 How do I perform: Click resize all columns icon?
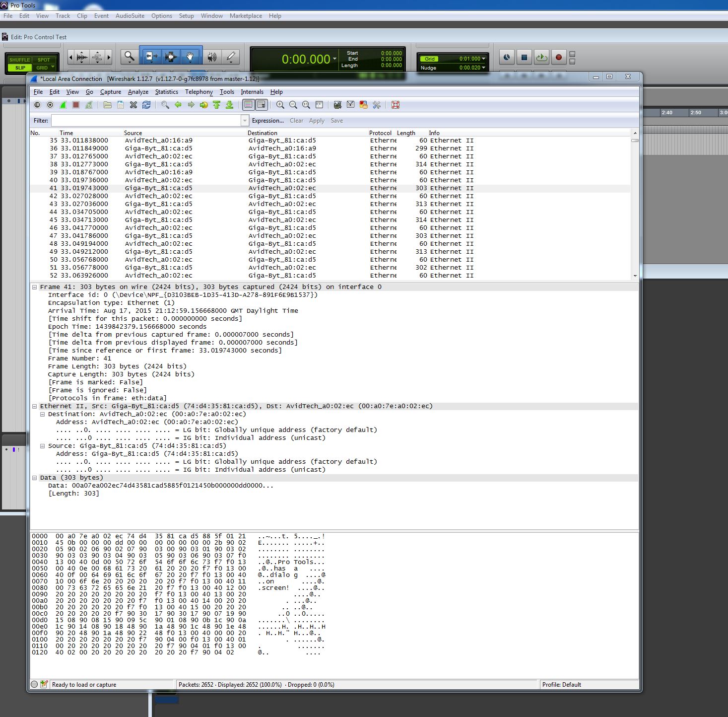click(319, 105)
